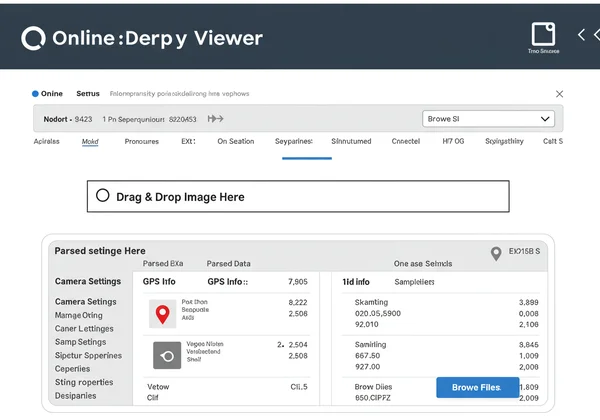600x420 pixels.
Task: Select Mamge Oting in sidebar
Action: (78, 316)
